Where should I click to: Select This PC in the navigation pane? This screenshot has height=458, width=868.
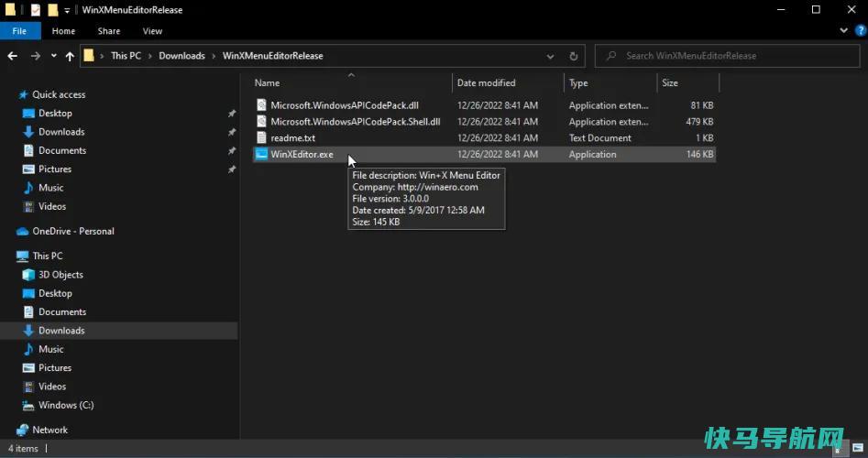[x=47, y=256]
